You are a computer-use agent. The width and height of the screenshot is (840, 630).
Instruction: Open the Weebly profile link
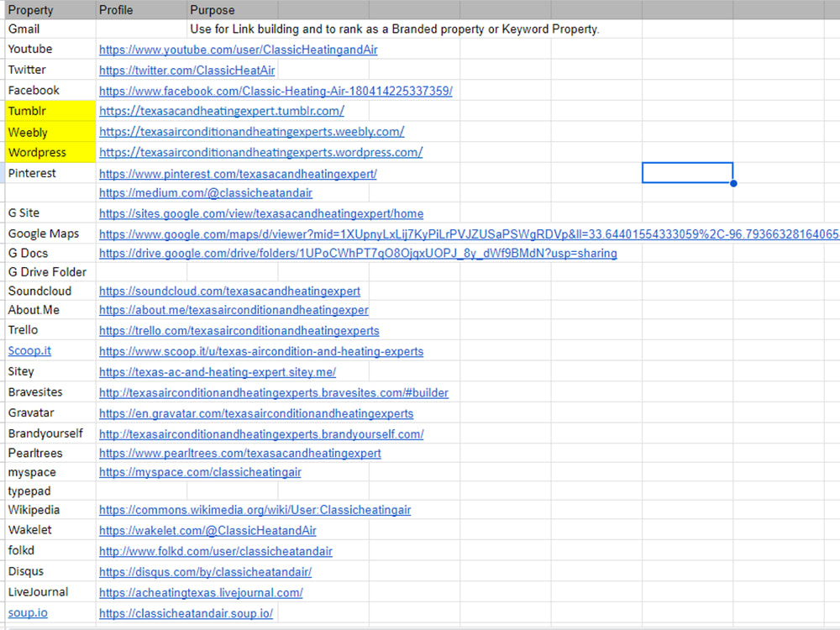point(252,131)
